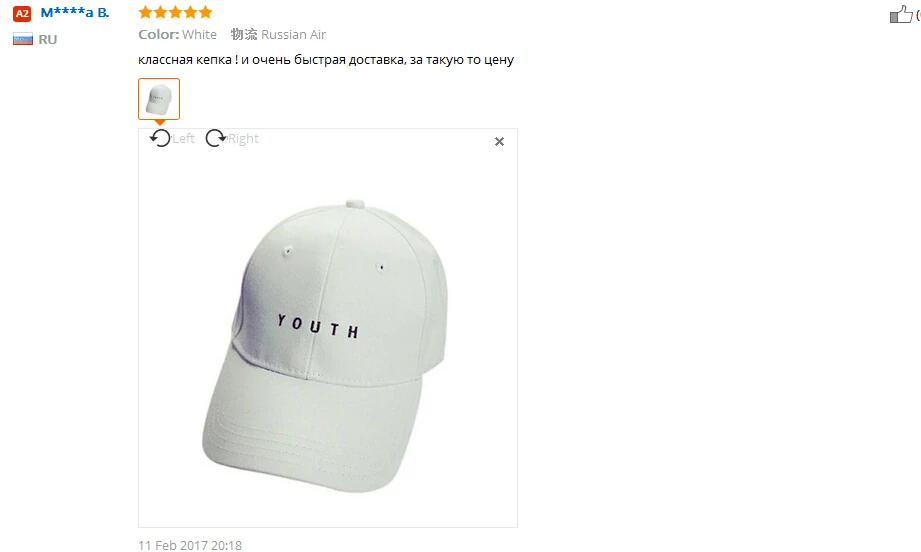Click the Russian review comment text
Image resolution: width=921 pixels, height=552 pixels.
pos(326,60)
